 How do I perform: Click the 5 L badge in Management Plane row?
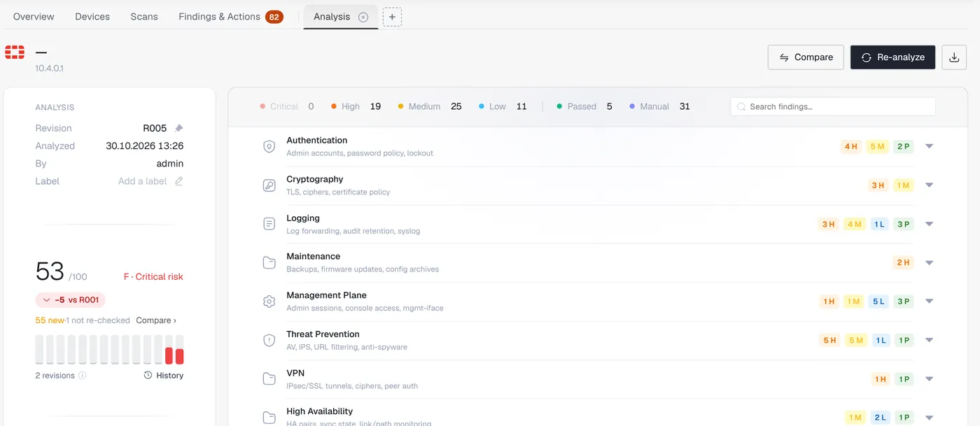[878, 301]
